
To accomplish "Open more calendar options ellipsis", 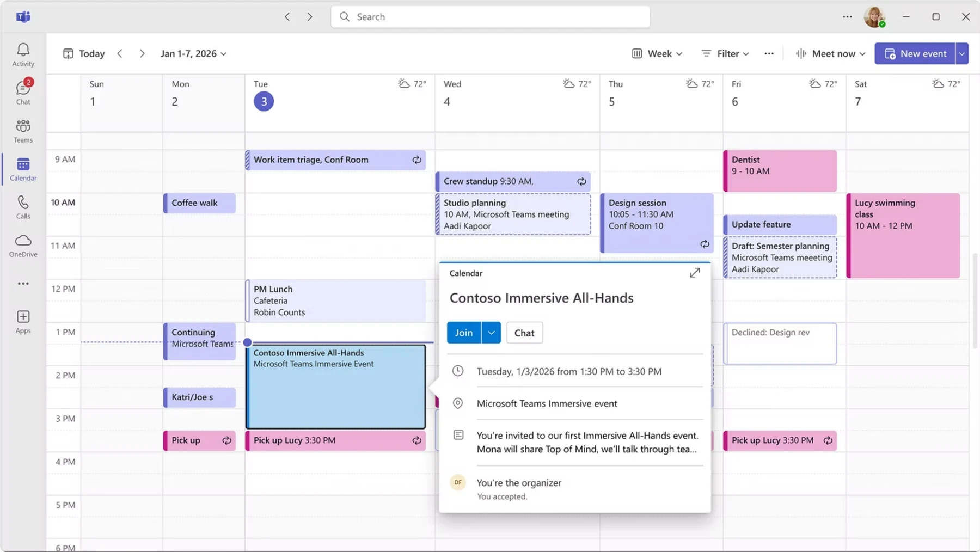I will [x=769, y=53].
